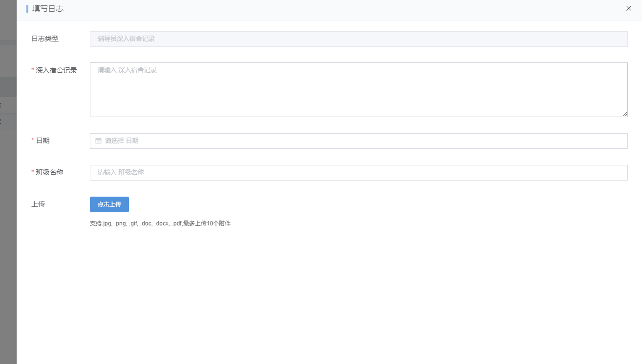Click the calendar icon in 日期 field

98,141
